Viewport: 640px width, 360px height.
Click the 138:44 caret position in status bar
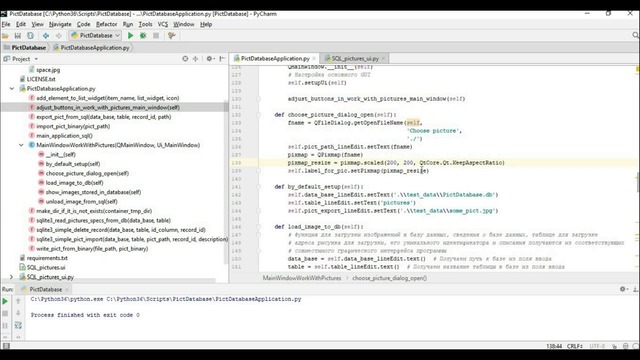554,346
